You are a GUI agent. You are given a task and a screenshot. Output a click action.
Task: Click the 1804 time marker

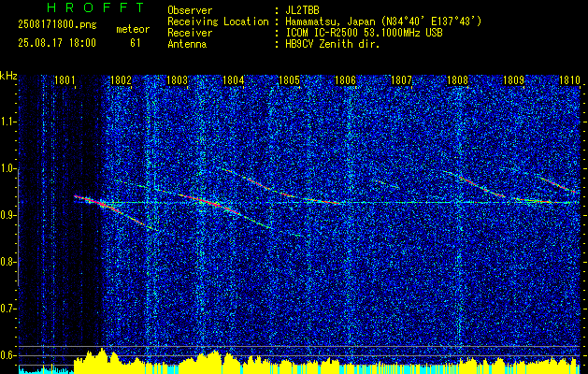click(x=234, y=79)
